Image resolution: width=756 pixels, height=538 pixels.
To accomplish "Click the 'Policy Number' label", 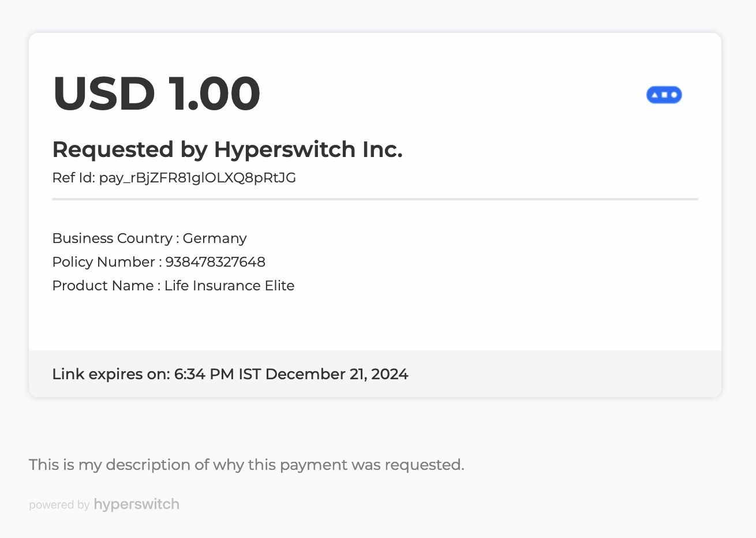I will click(103, 262).
